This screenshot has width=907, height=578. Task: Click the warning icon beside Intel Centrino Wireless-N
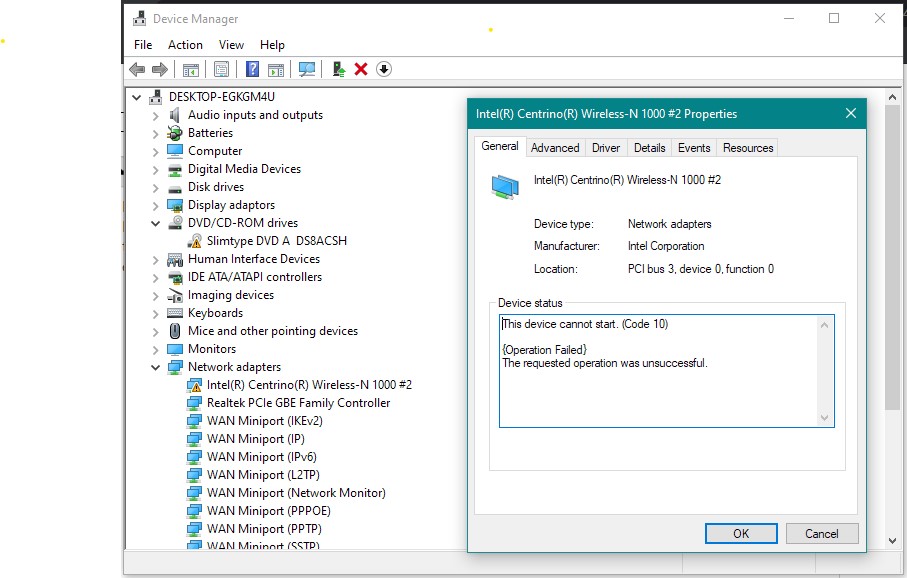coord(194,385)
